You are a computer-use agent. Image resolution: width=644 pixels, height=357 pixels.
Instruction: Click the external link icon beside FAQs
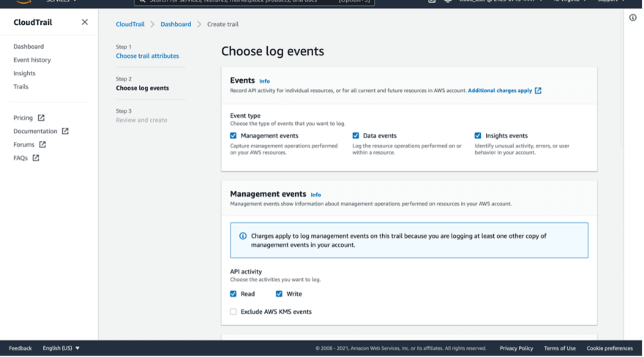coord(36,158)
